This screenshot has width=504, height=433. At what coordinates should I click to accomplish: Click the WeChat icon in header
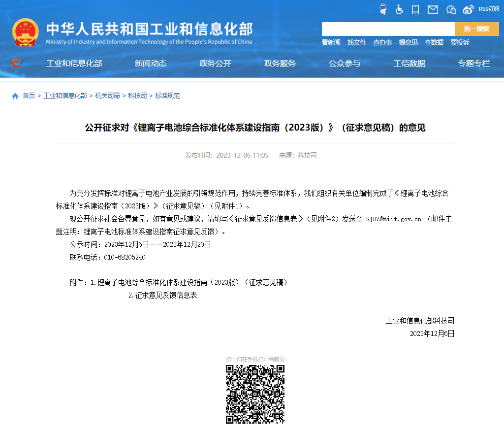point(451,10)
